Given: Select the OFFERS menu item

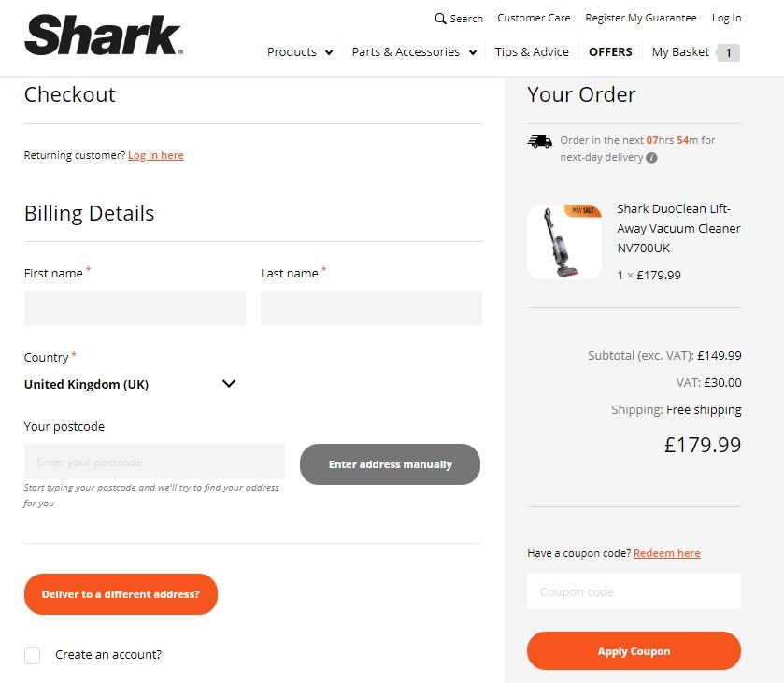Looking at the screenshot, I should [x=610, y=52].
